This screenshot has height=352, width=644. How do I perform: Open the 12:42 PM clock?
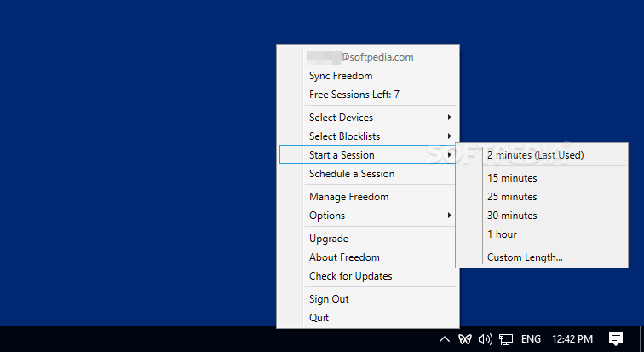click(x=572, y=339)
